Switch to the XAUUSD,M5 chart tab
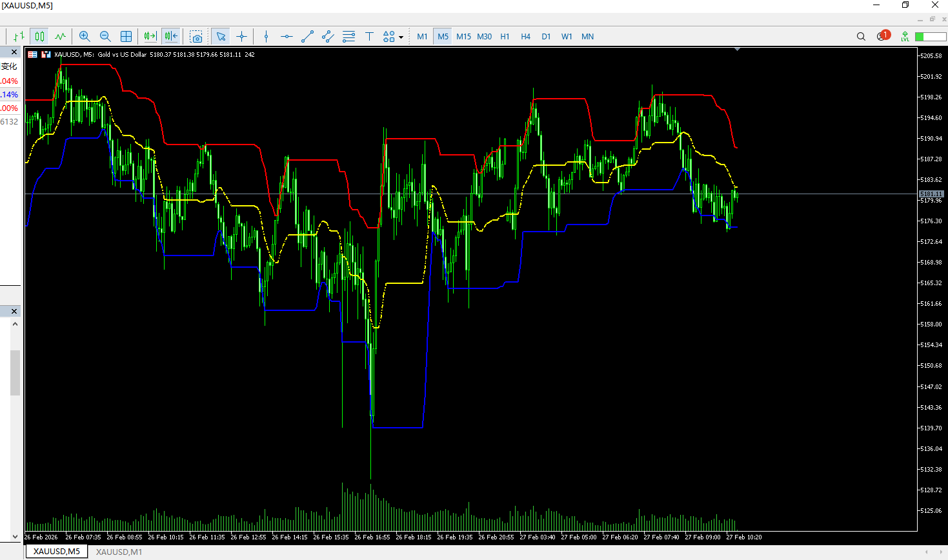 [57, 552]
